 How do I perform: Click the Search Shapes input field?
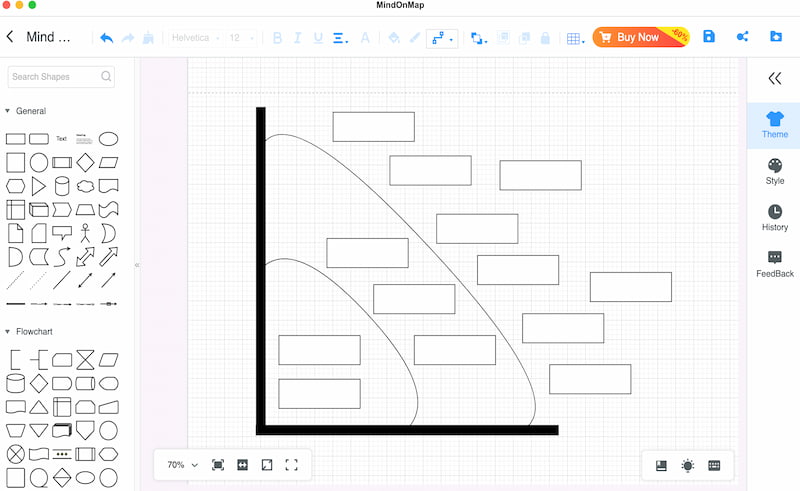click(61, 77)
